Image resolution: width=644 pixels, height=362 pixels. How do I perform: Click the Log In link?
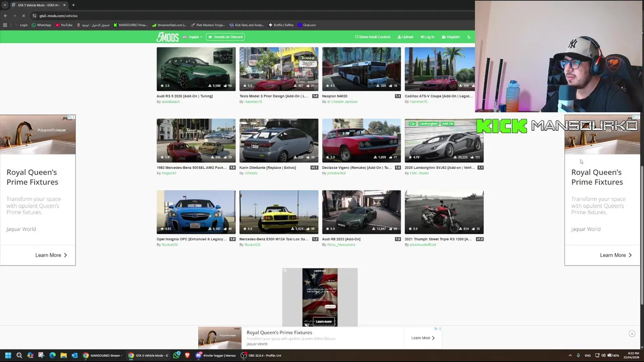(427, 37)
